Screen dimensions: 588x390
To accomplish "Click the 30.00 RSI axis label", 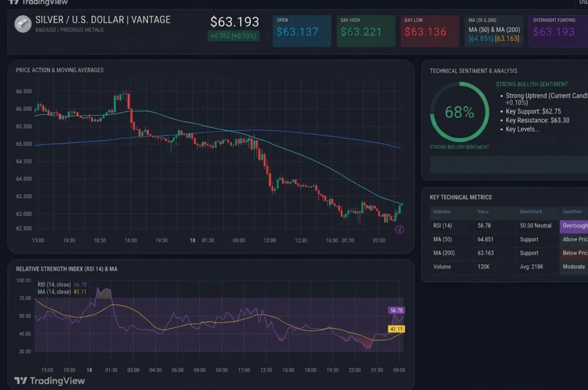I will click(25, 352).
